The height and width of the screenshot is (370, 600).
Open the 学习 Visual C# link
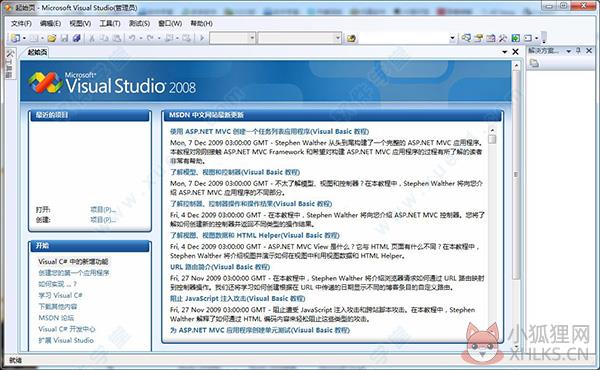pos(60,295)
